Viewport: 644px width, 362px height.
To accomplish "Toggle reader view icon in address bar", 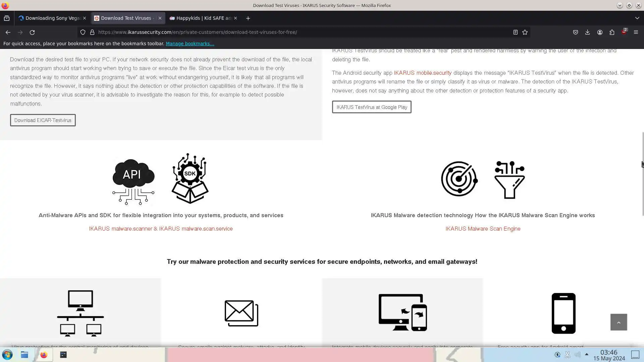I will pos(515,32).
